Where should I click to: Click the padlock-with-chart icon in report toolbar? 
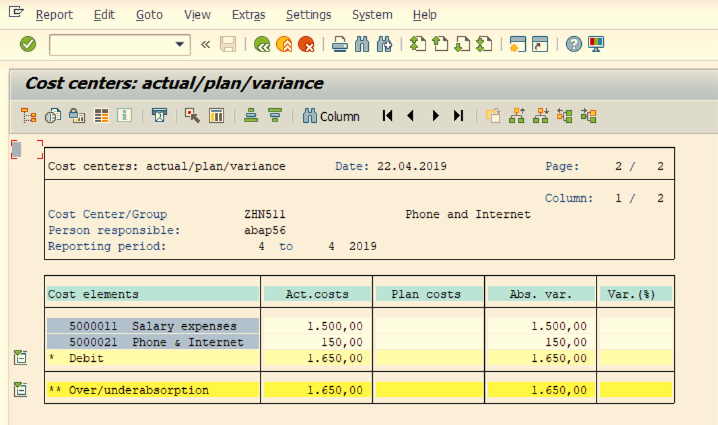(77, 116)
